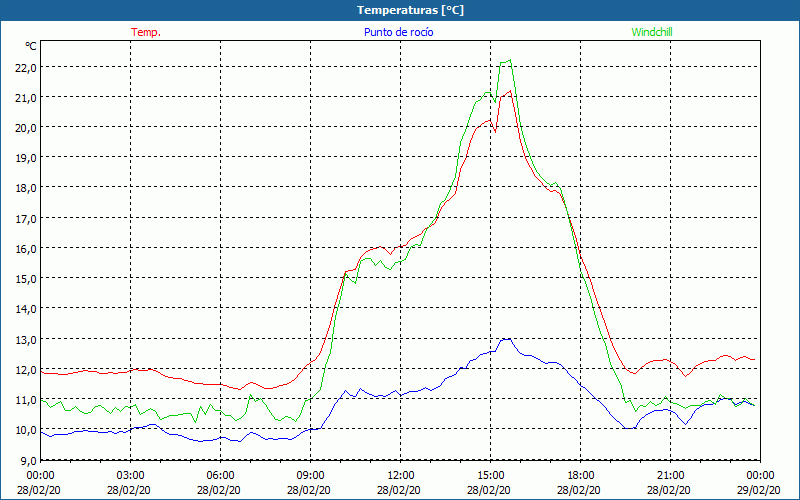This screenshot has height=500, width=800.
Task: Click the 22,0 value on the Y axis
Action: [26, 68]
